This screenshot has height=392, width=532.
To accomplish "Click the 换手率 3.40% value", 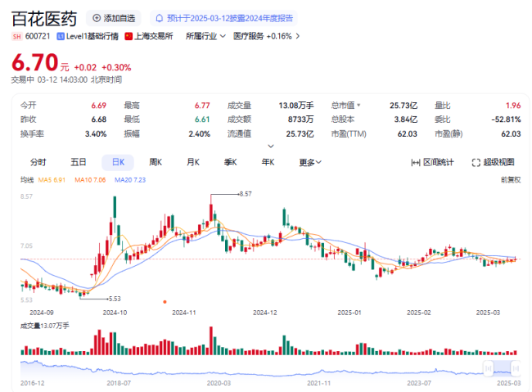I will point(96,134).
